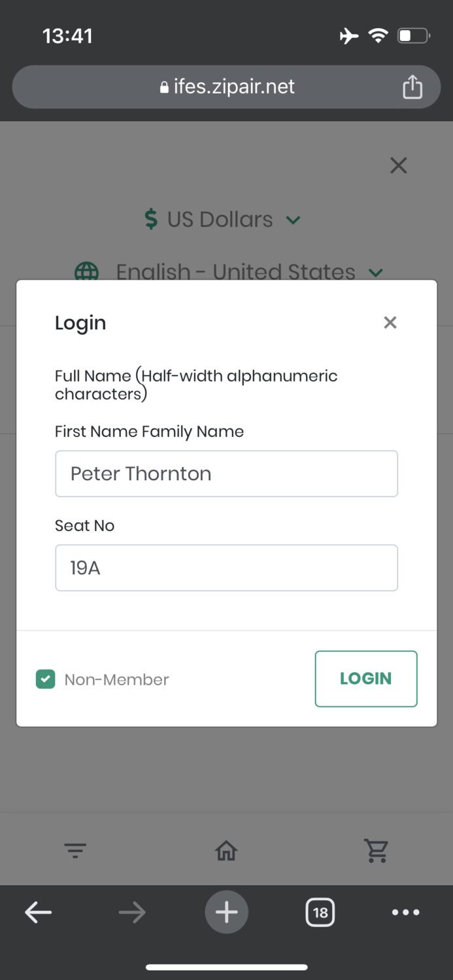The width and height of the screenshot is (453, 980).
Task: Close the Login dialog
Action: pyautogui.click(x=390, y=322)
